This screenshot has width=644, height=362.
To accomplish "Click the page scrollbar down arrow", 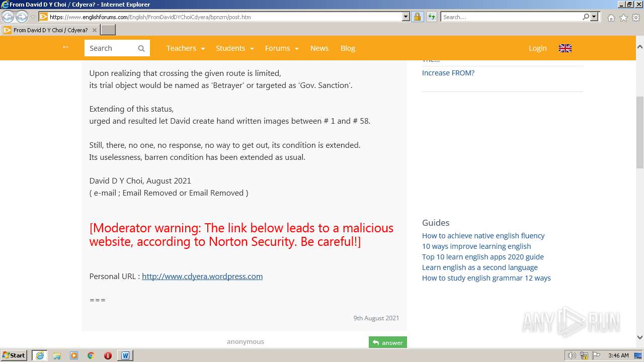I will point(640,337).
